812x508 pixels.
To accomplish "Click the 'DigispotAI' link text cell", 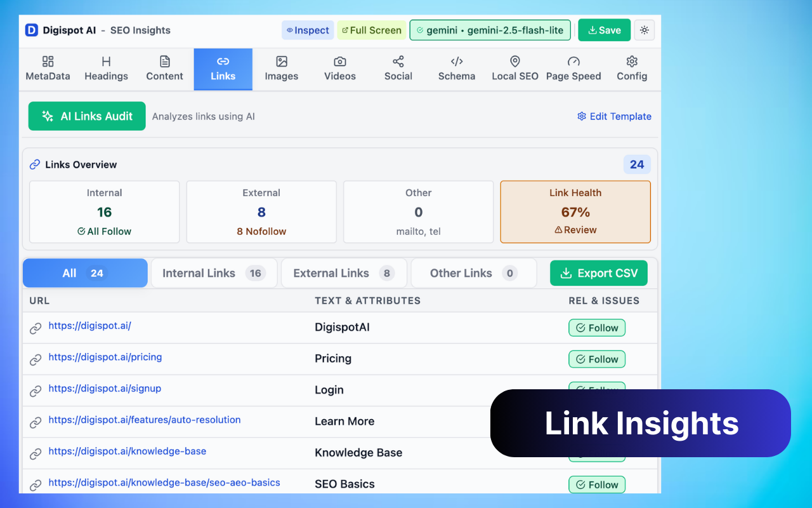I will tap(342, 328).
